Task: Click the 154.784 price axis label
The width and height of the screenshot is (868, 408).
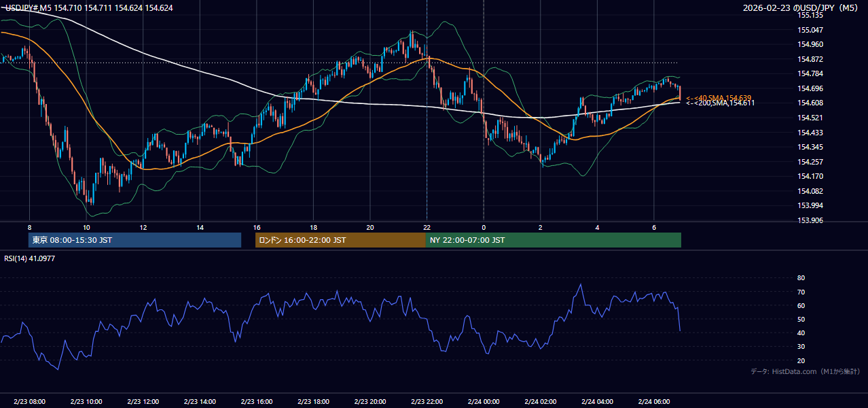Action: pos(810,73)
